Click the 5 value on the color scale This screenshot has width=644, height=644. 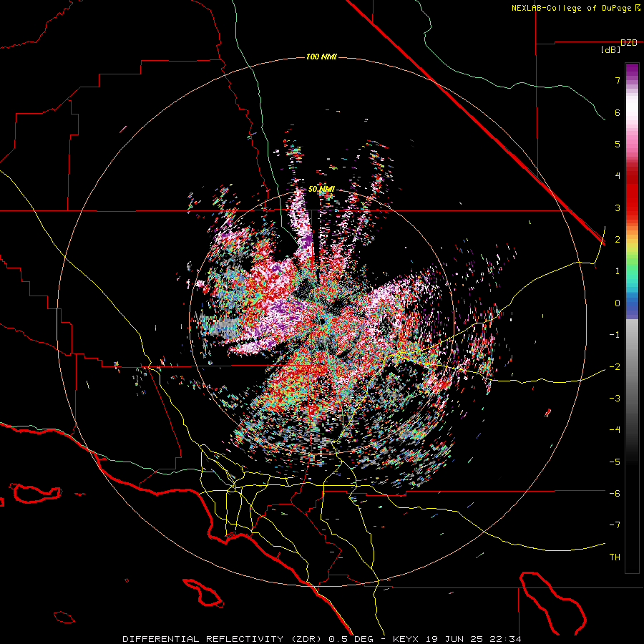coord(618,144)
